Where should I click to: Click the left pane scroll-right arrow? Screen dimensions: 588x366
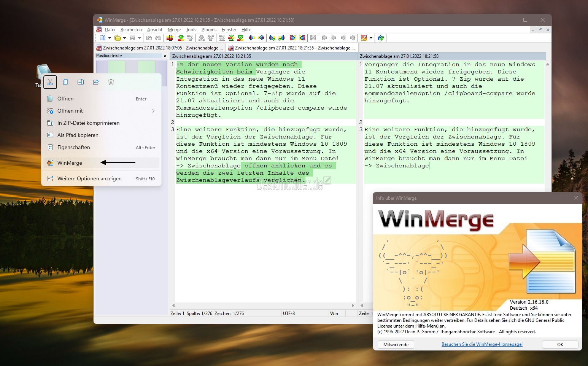click(x=353, y=306)
